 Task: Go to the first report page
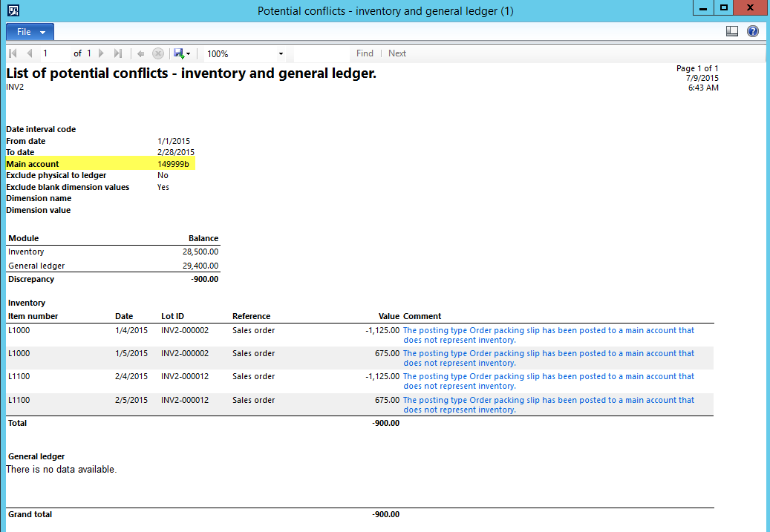tap(13, 53)
